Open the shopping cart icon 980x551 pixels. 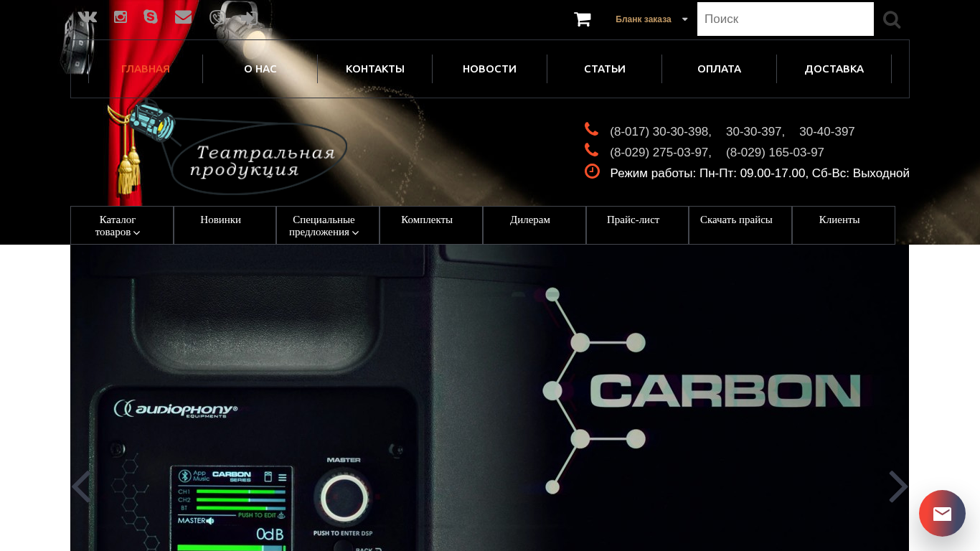[x=583, y=19]
